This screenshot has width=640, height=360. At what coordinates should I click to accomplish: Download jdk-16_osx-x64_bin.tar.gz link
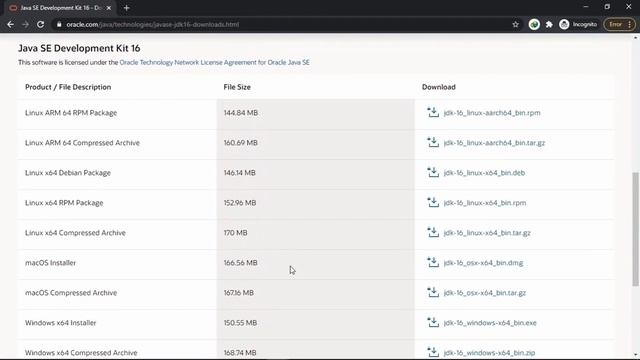pyautogui.click(x=484, y=293)
